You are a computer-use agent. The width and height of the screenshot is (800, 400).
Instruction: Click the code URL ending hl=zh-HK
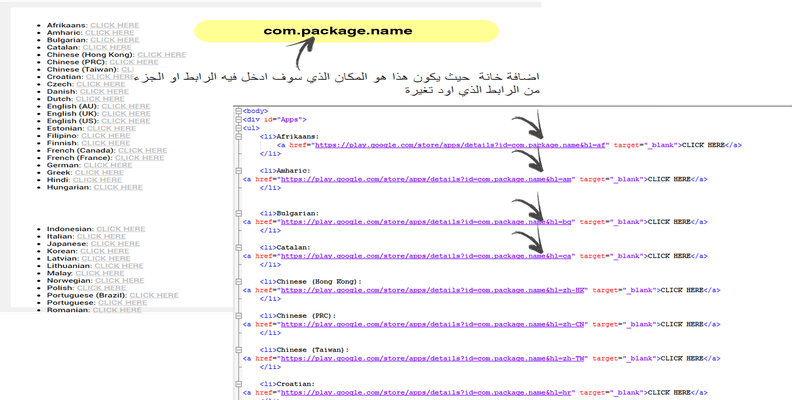[x=432, y=290]
